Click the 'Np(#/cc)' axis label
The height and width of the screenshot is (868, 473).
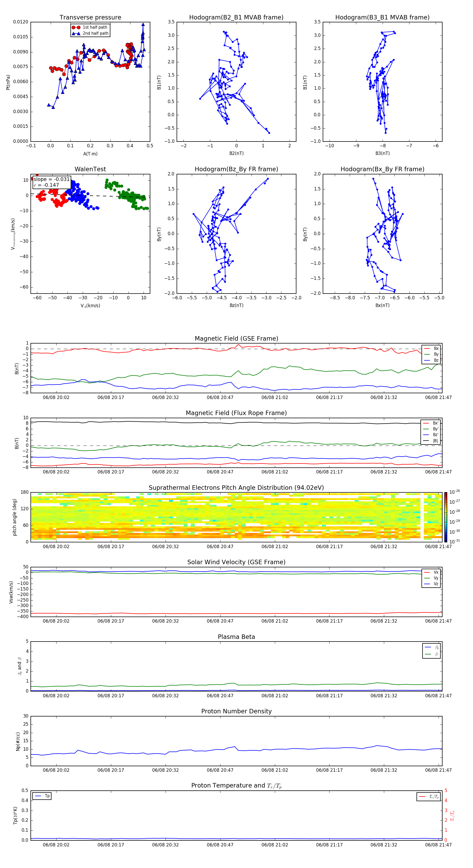point(18,741)
